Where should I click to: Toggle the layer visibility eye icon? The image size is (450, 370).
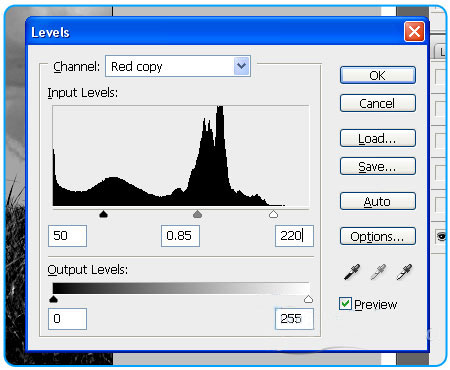[441, 236]
